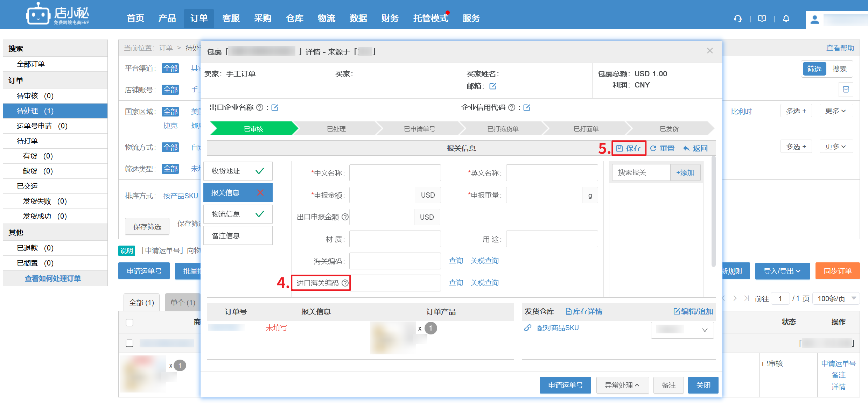Open the 仓库 top menu
868x403 pixels.
pos(294,18)
